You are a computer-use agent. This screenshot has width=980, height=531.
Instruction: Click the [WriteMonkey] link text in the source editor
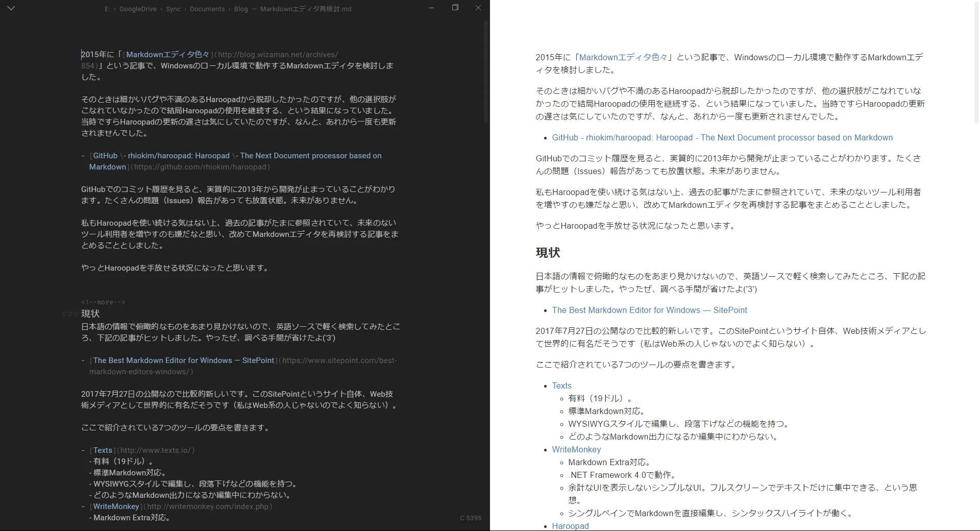pos(116,506)
